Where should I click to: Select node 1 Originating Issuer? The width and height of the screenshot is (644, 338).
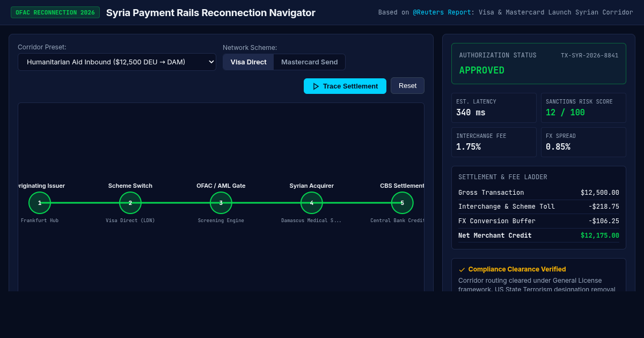click(x=40, y=203)
